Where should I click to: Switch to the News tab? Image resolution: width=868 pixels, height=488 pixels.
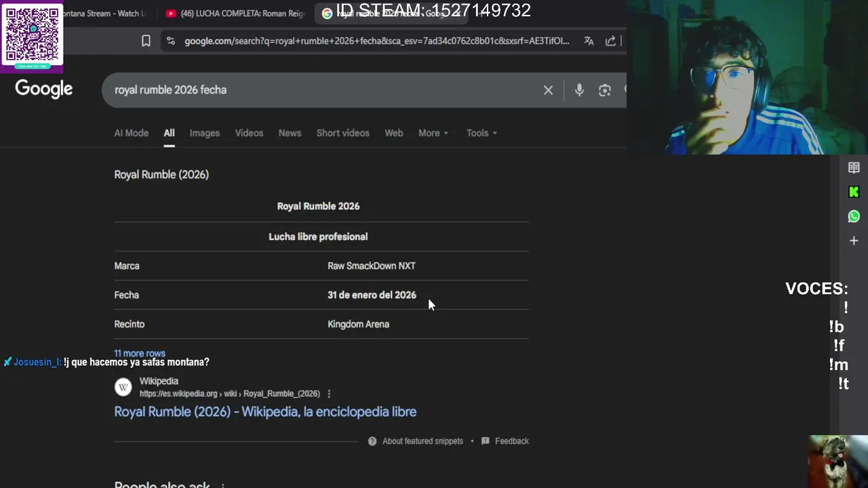(290, 133)
